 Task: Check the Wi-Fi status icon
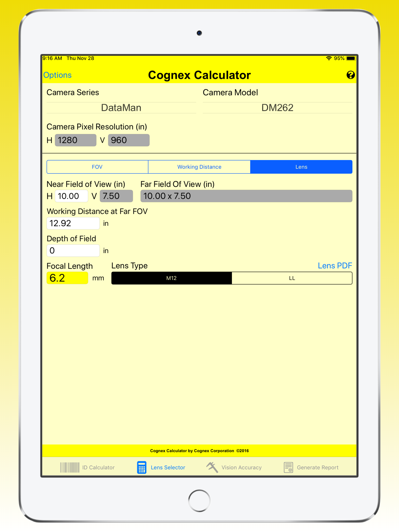(329, 58)
